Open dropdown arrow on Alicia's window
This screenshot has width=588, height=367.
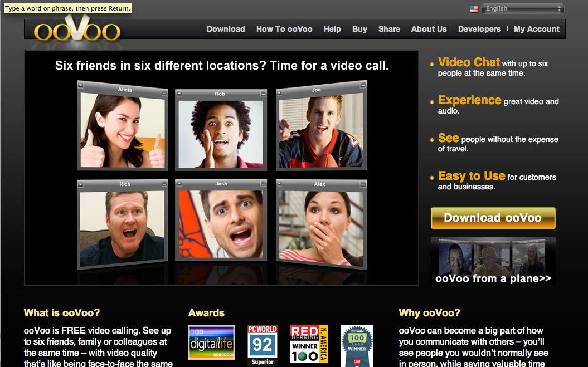pyautogui.click(x=81, y=85)
